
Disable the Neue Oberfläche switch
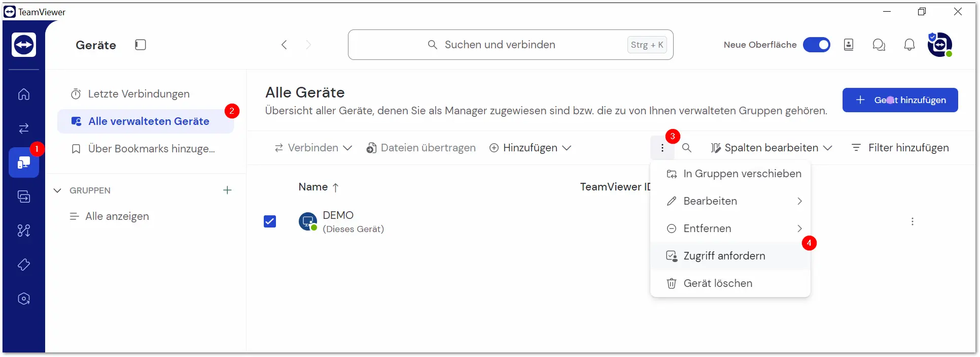tap(817, 45)
